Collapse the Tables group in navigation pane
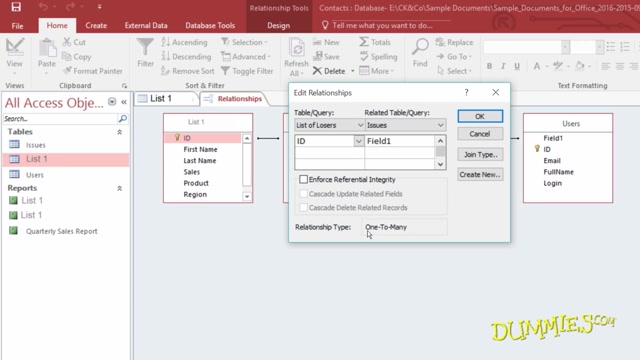This screenshot has width=640, height=360. [120, 132]
